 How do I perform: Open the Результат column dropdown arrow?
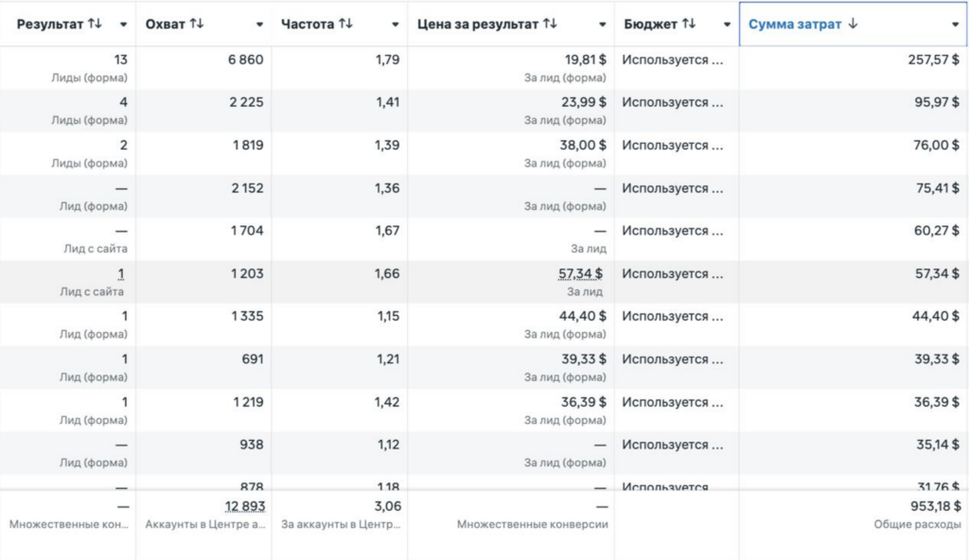click(x=123, y=25)
